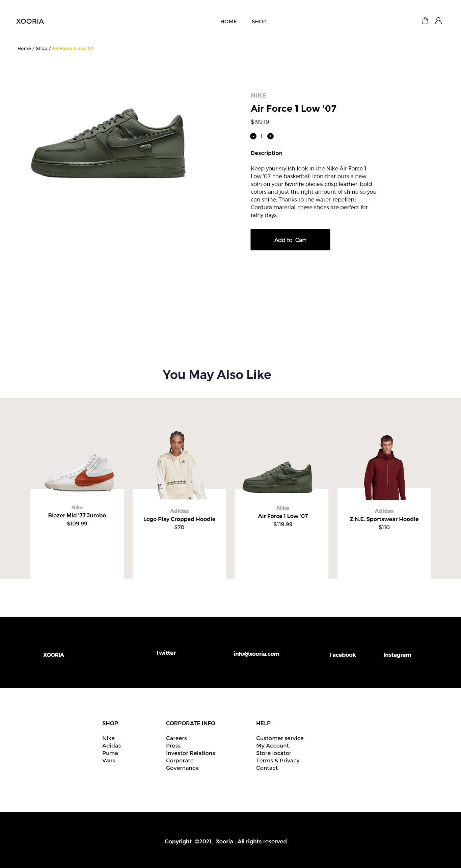This screenshot has height=868, width=461.
Task: Click the Add to Cart button
Action: click(290, 240)
